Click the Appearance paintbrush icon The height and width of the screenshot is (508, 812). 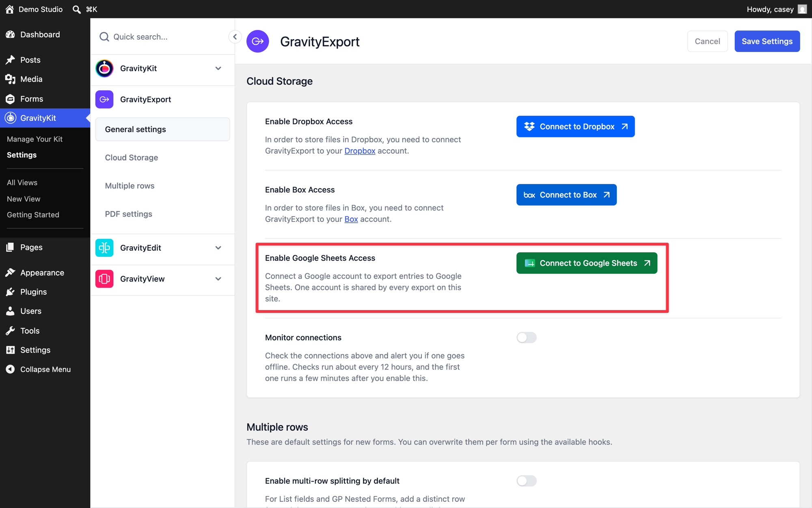tap(10, 272)
